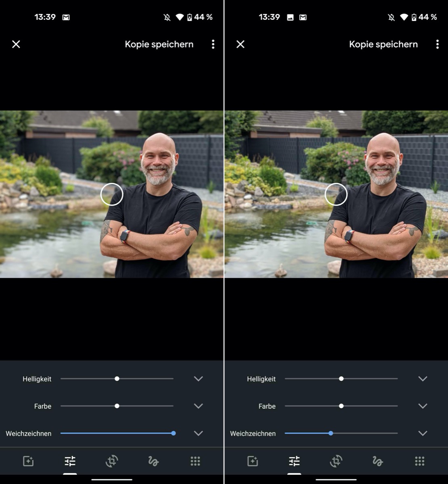Close the editor in the left screenshot
Image resolution: width=448 pixels, height=484 pixels.
(16, 44)
